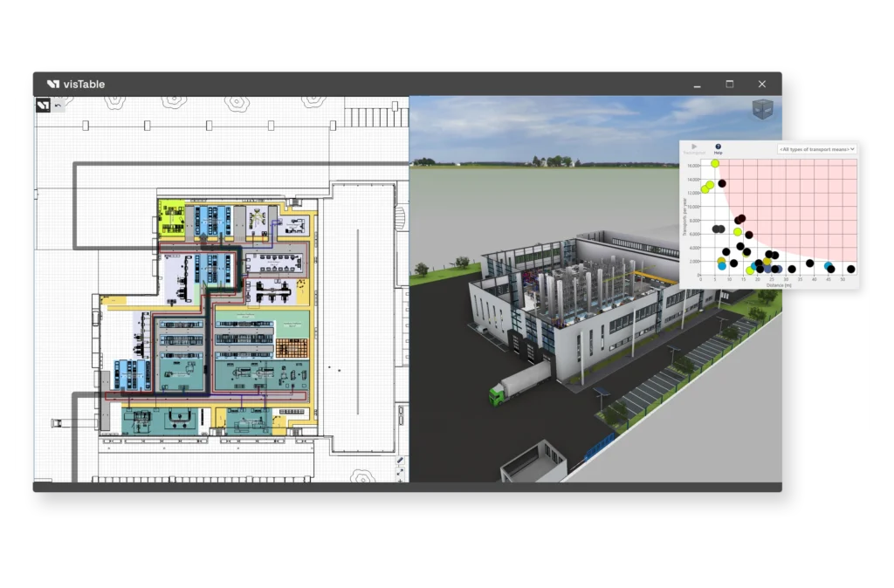Open the All types of transport means dropdown
This screenshot has width=894, height=588.
[x=816, y=149]
